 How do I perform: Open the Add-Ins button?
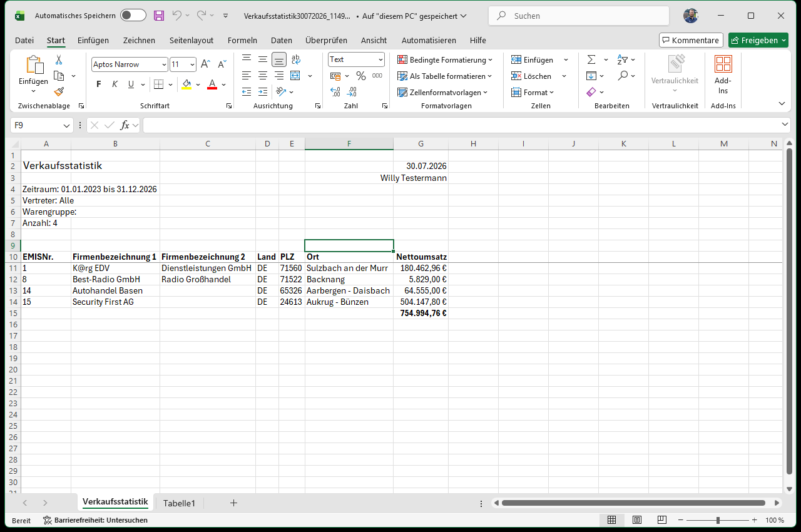pyautogui.click(x=723, y=75)
